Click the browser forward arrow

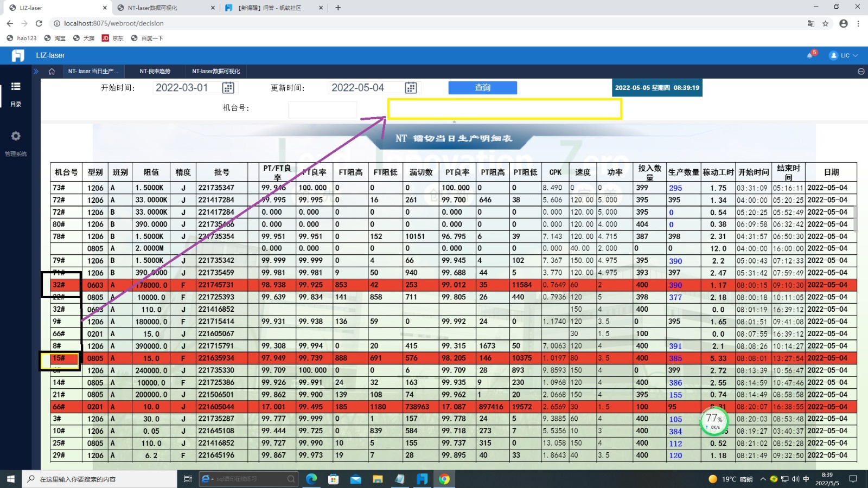[x=24, y=23]
